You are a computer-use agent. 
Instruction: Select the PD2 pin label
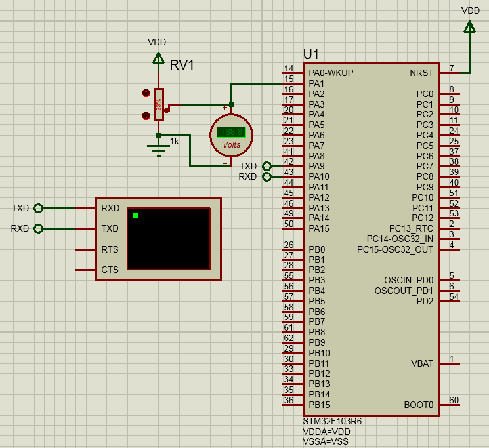point(425,301)
